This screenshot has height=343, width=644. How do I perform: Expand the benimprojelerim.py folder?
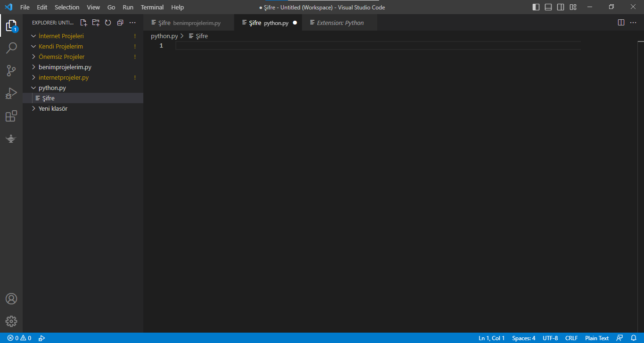[x=83, y=67]
